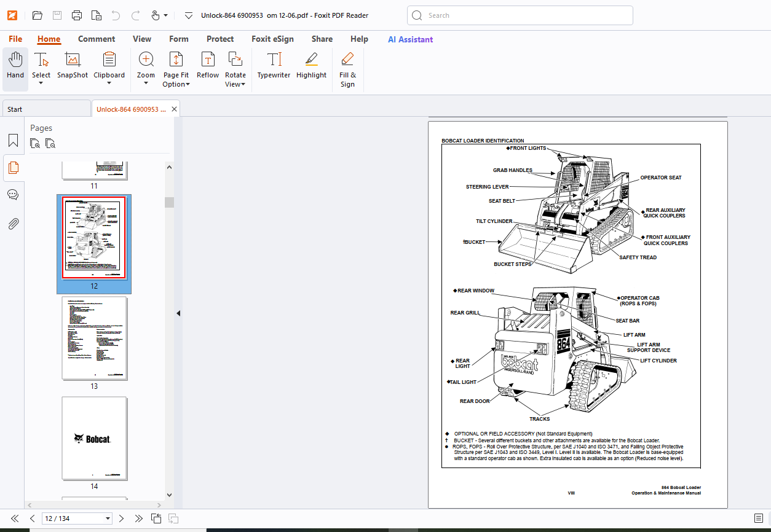Click the Pages panel vertical scrollbar thumb
771x532 pixels.
(169, 202)
